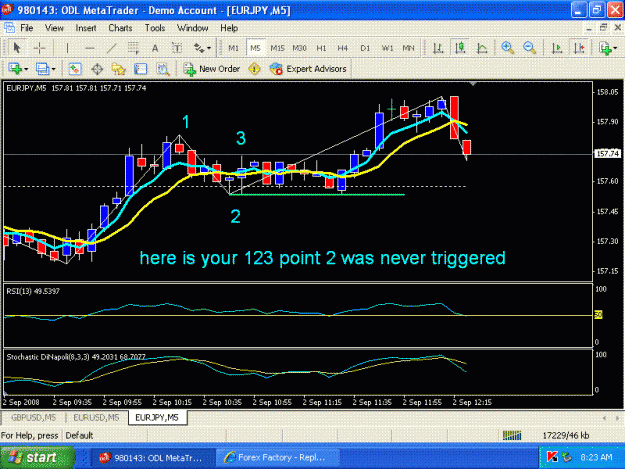Switch chart to W1 timeframe
Viewport: 625px width, 469px height.
pyautogui.click(x=387, y=48)
